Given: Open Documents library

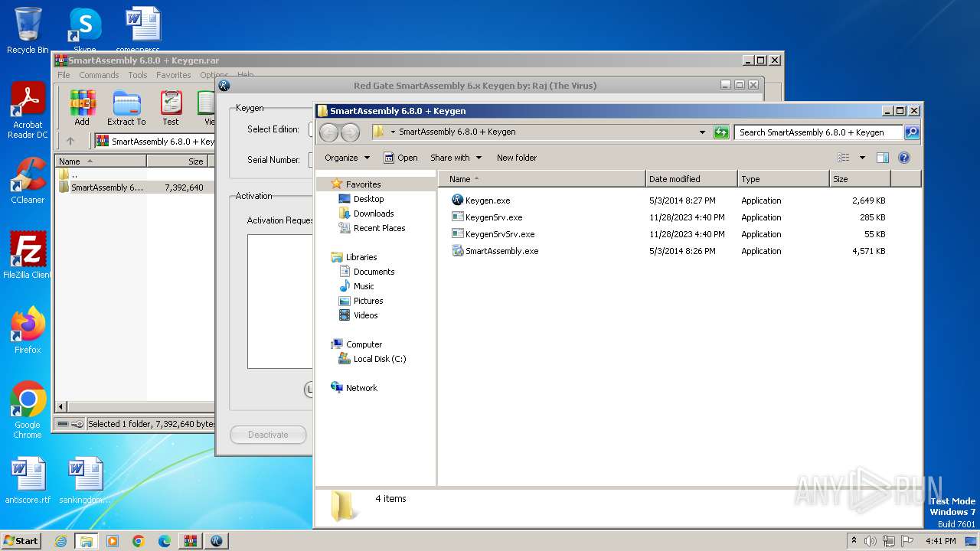Looking at the screenshot, I should pos(374,272).
